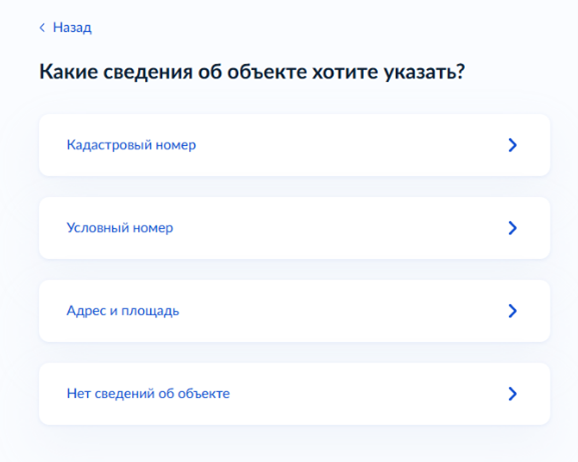Choose Нет сведений об объекте option
Image resolution: width=578 pixels, height=462 pixels.
click(295, 394)
